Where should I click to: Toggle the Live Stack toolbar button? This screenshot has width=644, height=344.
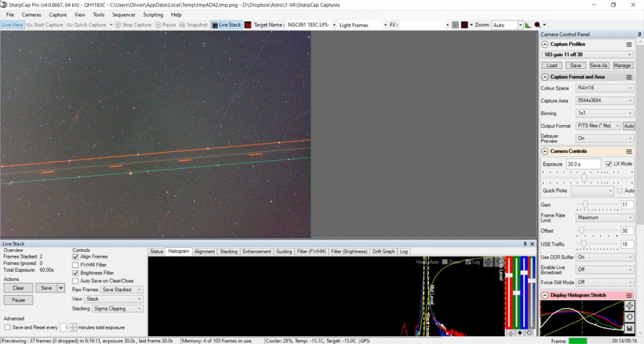click(226, 24)
